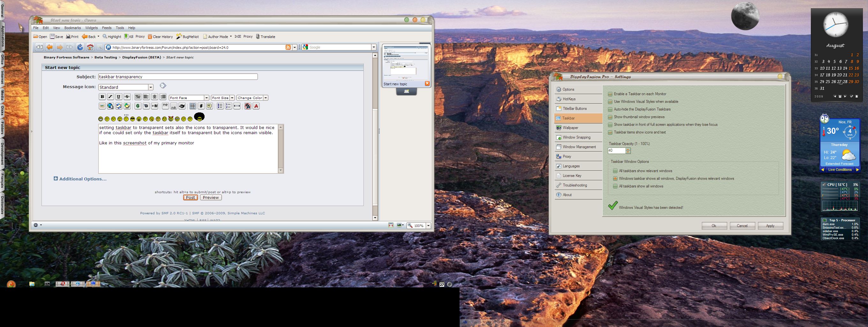Insert a horizontal rule in the post

click(237, 106)
